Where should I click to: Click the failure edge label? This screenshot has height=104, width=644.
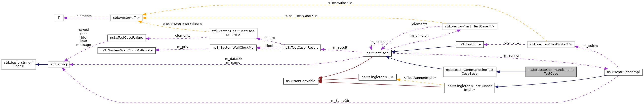pos(270,38)
